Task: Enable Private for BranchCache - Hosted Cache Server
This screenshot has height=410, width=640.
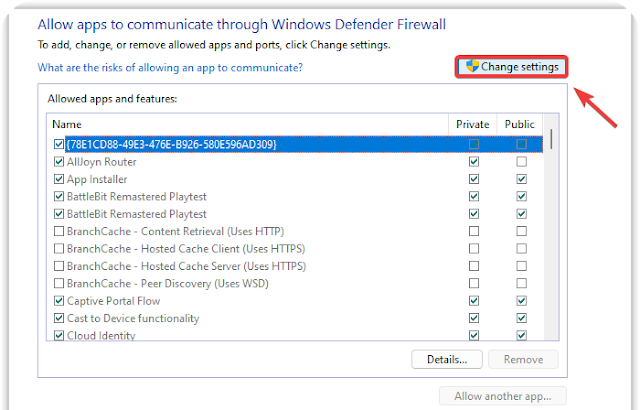Action: 474,266
